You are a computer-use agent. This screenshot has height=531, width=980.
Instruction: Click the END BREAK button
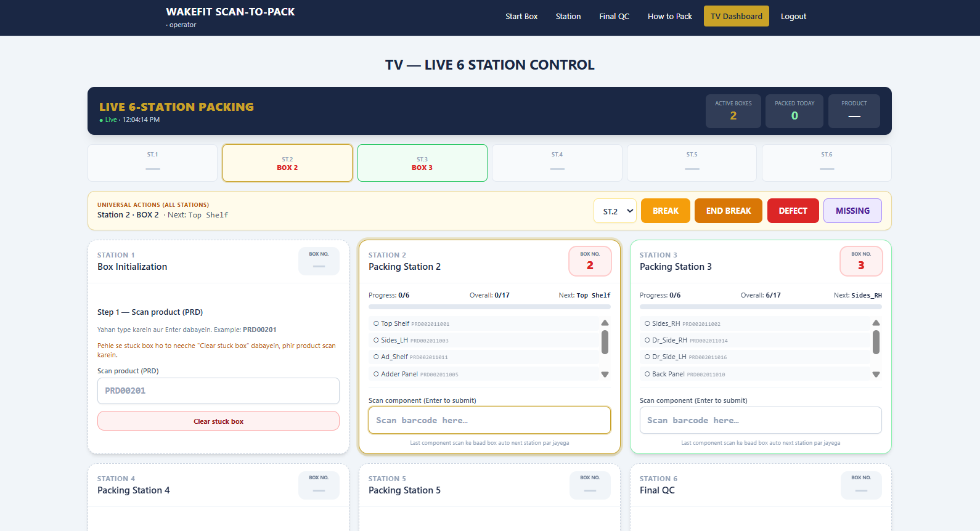(x=729, y=211)
